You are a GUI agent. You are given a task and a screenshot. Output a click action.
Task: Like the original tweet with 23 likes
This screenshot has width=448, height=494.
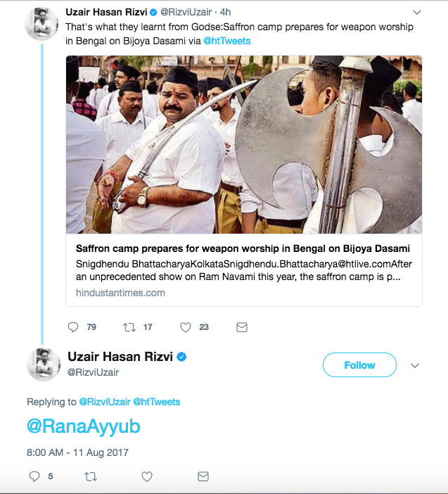coord(186,327)
